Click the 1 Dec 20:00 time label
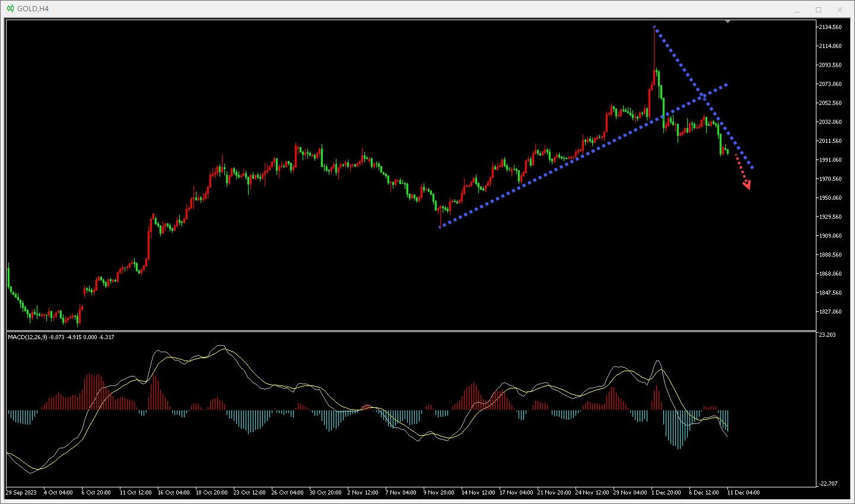This screenshot has height=504, width=855. coord(666,493)
